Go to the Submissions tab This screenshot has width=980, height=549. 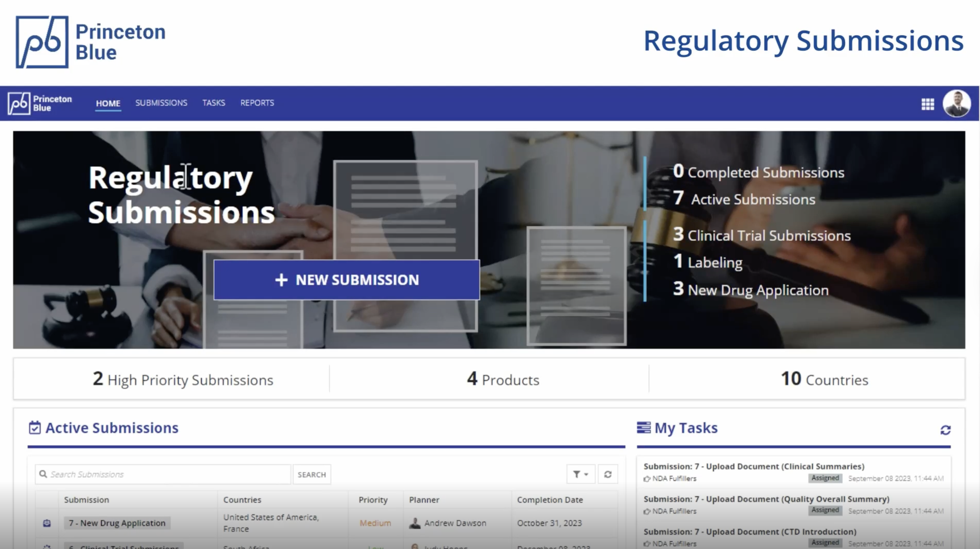pos(161,103)
